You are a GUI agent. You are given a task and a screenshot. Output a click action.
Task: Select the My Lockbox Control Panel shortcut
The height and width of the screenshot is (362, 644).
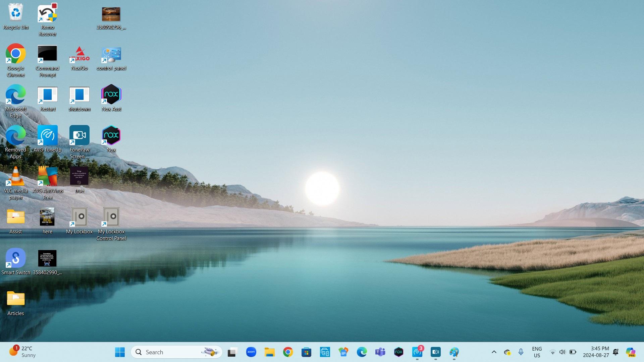(x=111, y=224)
